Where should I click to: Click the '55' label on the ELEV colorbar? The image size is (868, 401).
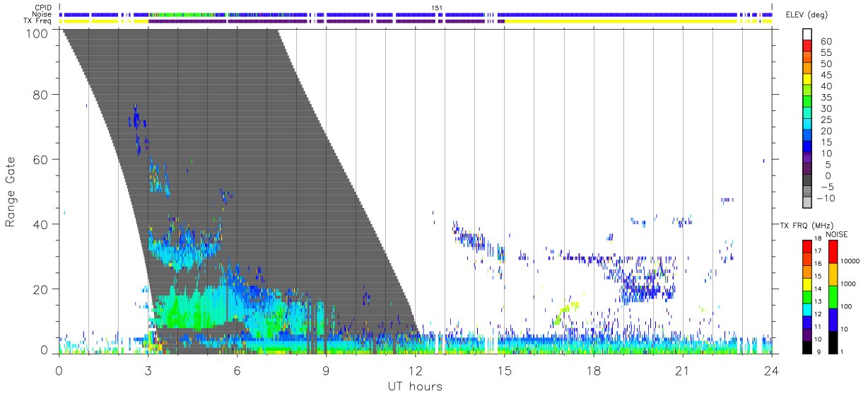826,52
